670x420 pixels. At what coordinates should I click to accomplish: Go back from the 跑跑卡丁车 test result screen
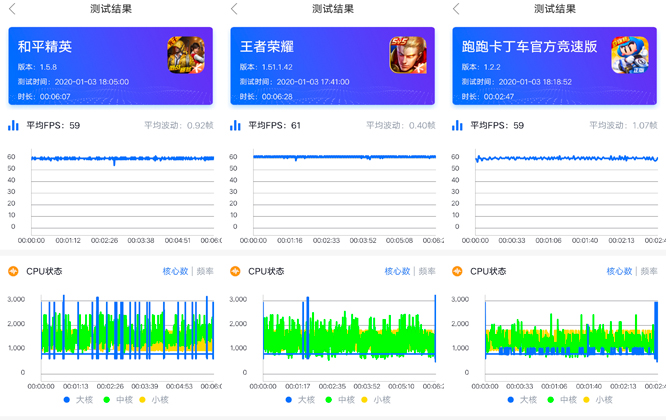click(x=456, y=9)
